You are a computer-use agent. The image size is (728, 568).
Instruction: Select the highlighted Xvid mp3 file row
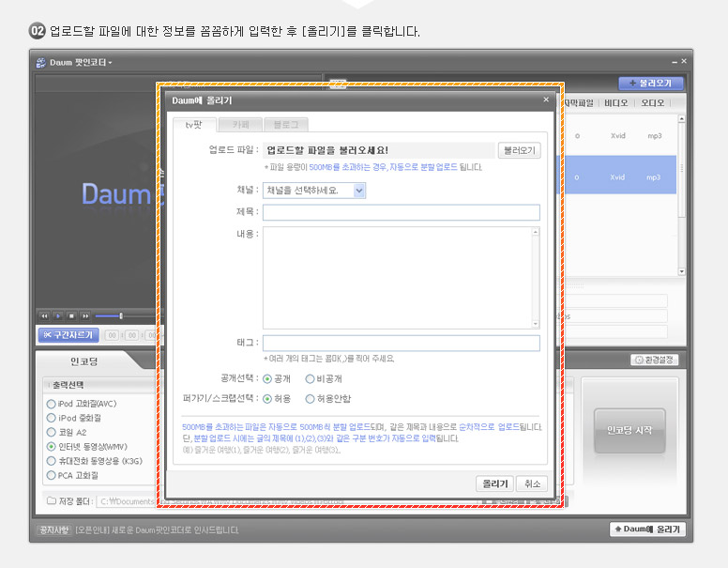pyautogui.click(x=616, y=175)
